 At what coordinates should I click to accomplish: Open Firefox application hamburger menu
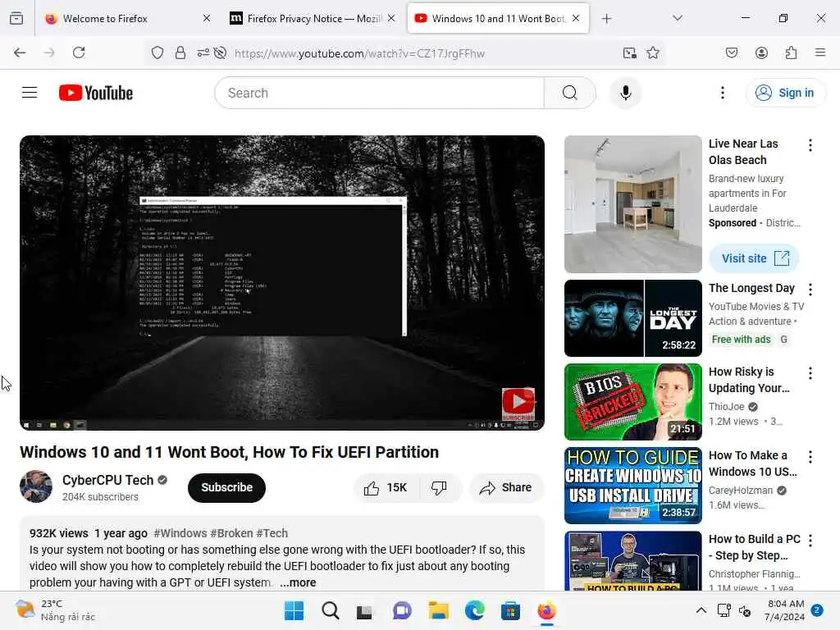820,52
